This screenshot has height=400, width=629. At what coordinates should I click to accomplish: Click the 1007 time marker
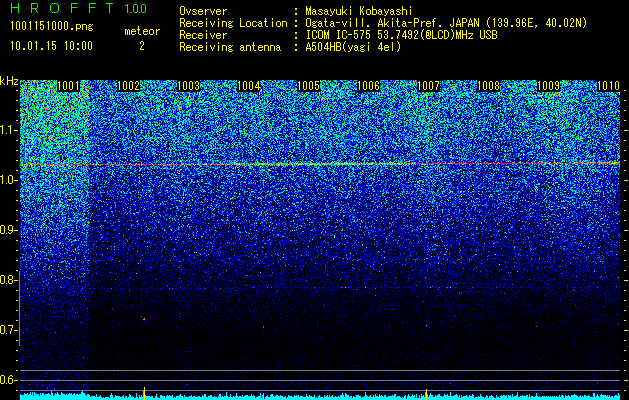pos(428,86)
